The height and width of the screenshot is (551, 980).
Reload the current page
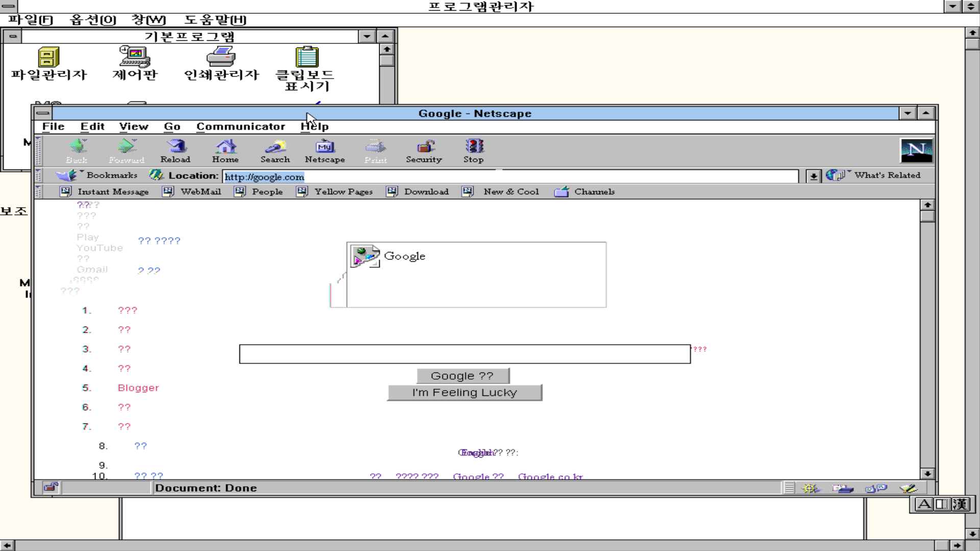tap(176, 151)
